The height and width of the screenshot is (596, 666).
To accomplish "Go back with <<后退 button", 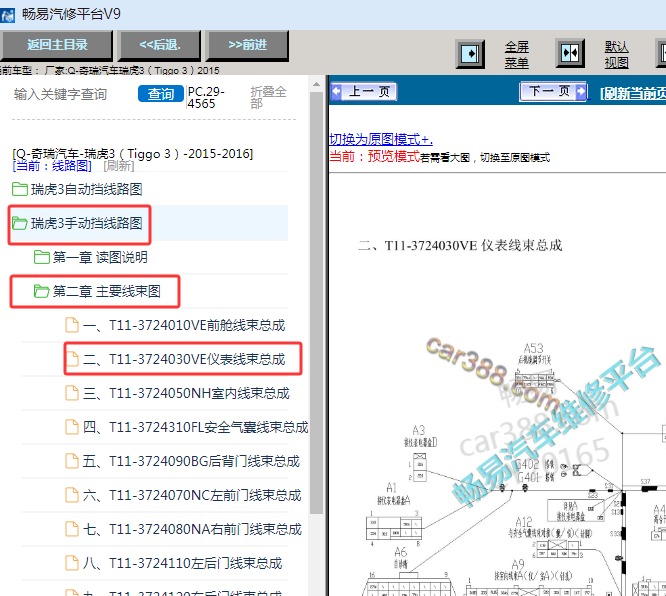I will point(160,45).
